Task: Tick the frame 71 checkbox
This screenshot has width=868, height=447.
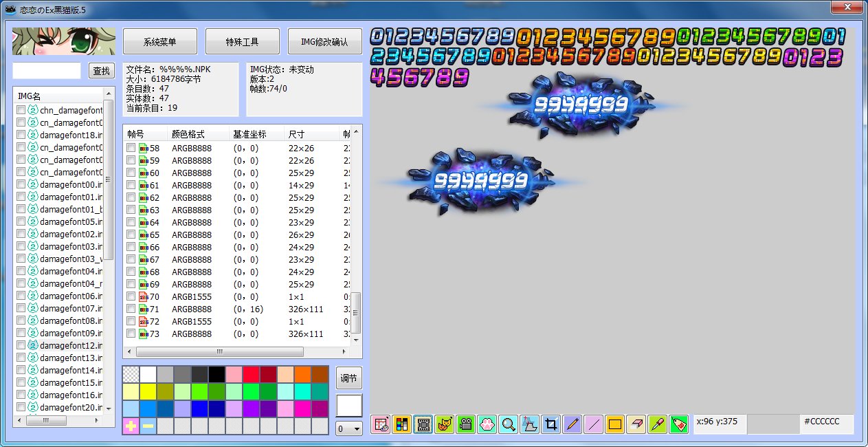Action: click(131, 309)
